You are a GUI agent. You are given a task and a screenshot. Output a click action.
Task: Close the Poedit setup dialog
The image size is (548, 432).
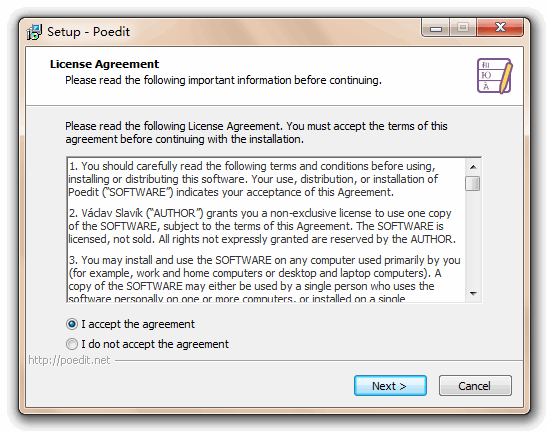click(500, 27)
